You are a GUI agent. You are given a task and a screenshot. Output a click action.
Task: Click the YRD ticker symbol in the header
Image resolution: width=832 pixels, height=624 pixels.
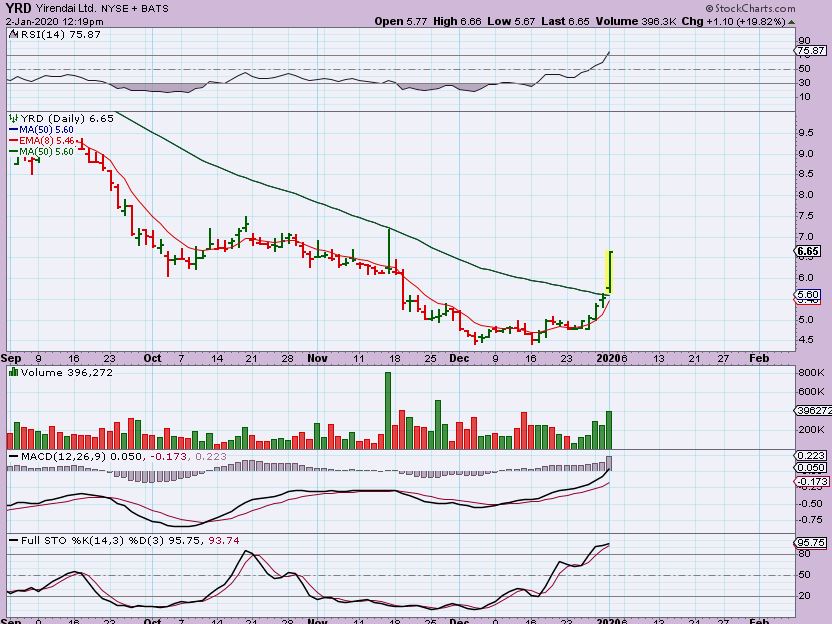tap(19, 8)
